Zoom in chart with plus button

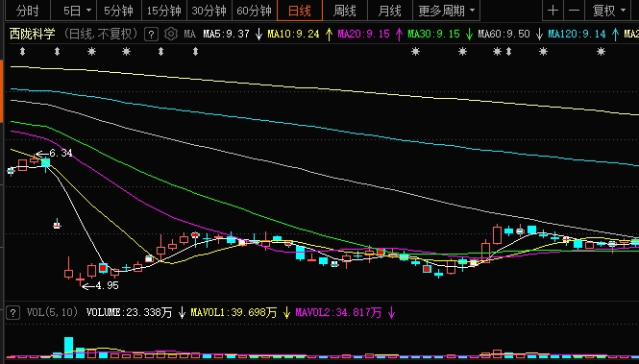click(x=553, y=11)
